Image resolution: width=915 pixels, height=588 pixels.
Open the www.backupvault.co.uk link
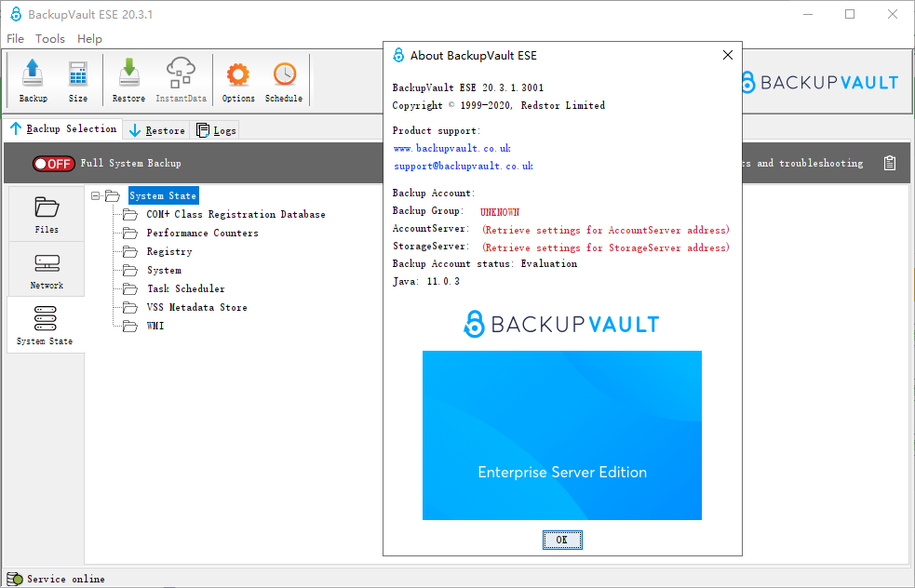(x=452, y=148)
